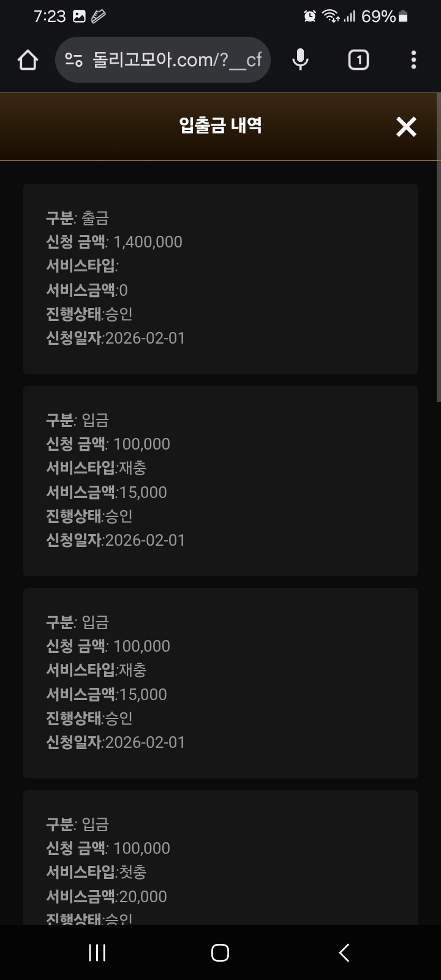Tap the Android back navigation arrow
This screenshot has width=441, height=980.
pyautogui.click(x=344, y=952)
